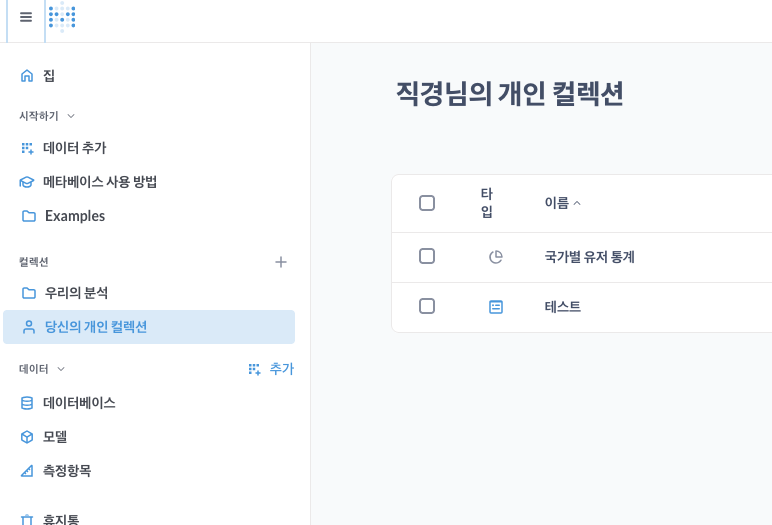Collapse the 데이터 section chevron
772x525 pixels.
point(61,369)
